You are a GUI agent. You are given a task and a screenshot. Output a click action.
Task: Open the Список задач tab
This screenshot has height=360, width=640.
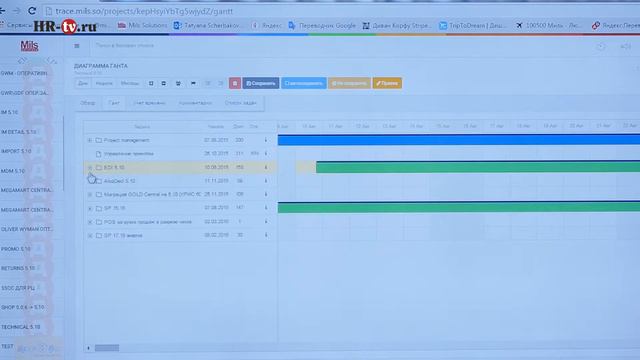240,103
